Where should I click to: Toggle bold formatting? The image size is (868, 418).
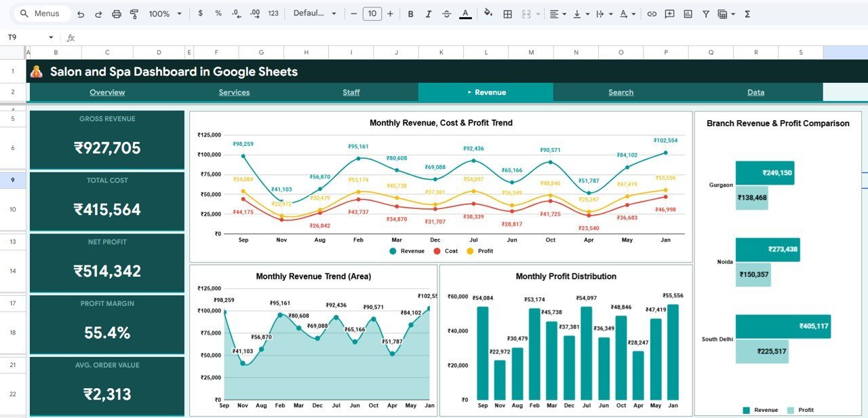click(x=410, y=13)
